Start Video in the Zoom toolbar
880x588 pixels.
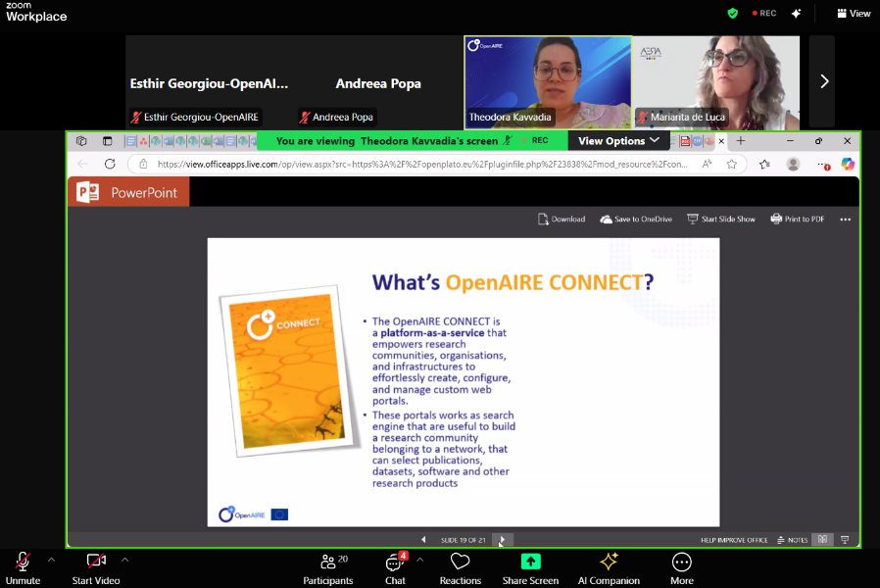[x=96, y=568]
